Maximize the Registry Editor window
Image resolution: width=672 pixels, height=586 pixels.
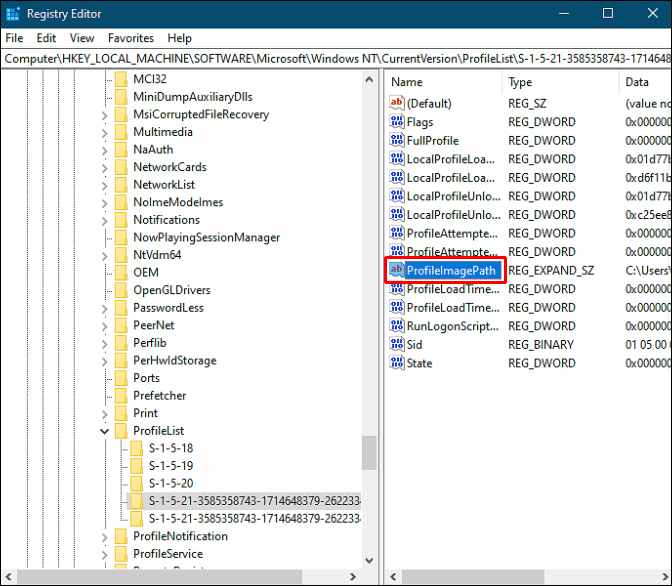click(x=608, y=14)
